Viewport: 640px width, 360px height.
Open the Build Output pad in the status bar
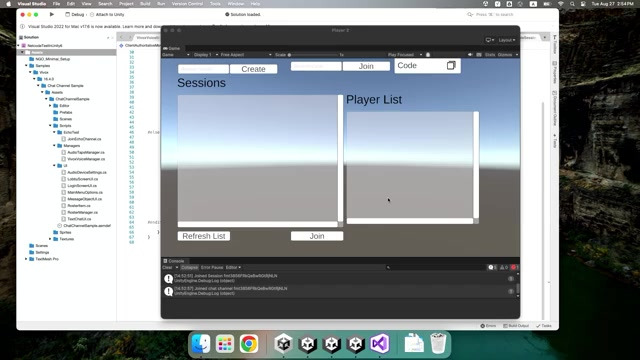(516, 326)
